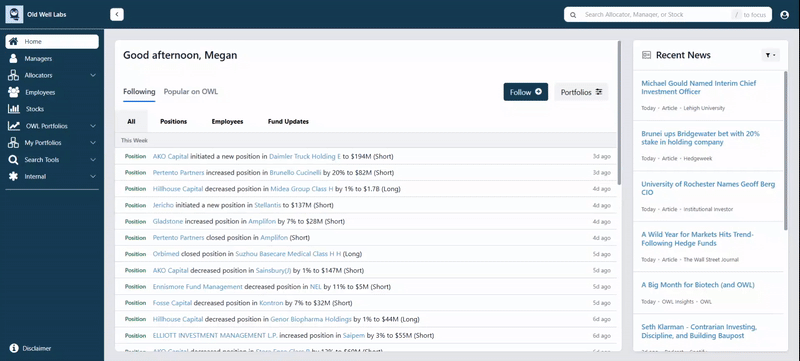Open the Home menu item
The width and height of the screenshot is (800, 361).
coord(52,41)
